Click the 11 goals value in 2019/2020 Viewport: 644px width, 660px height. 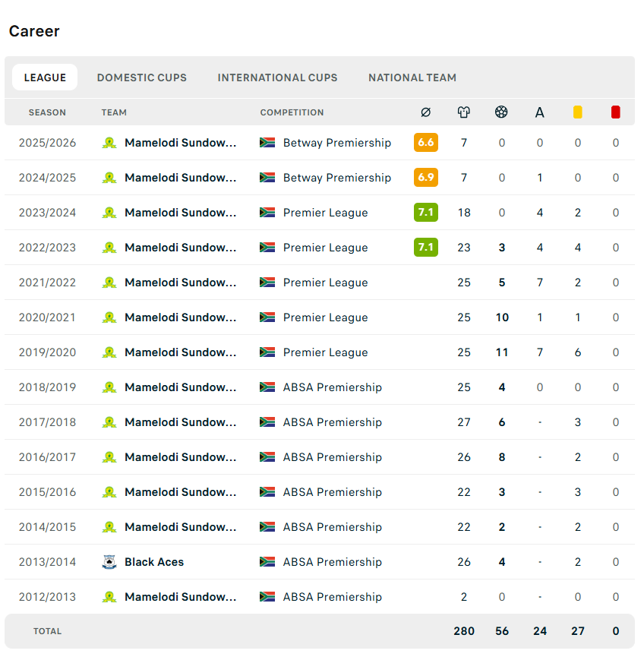tap(502, 352)
